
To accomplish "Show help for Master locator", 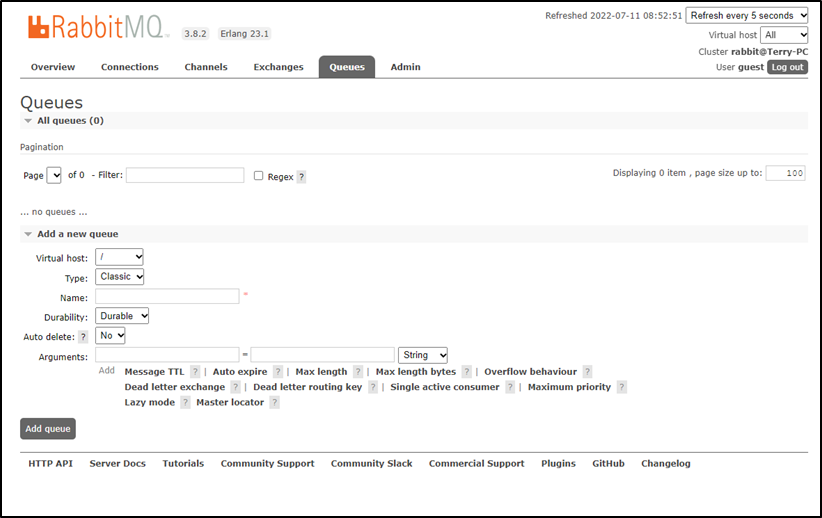I will pos(274,402).
